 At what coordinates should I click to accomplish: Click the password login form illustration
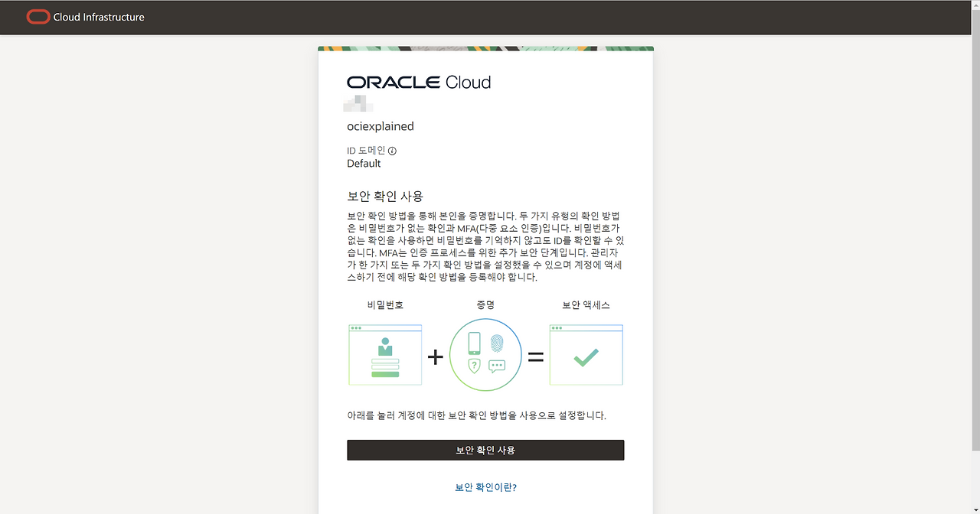(x=385, y=356)
